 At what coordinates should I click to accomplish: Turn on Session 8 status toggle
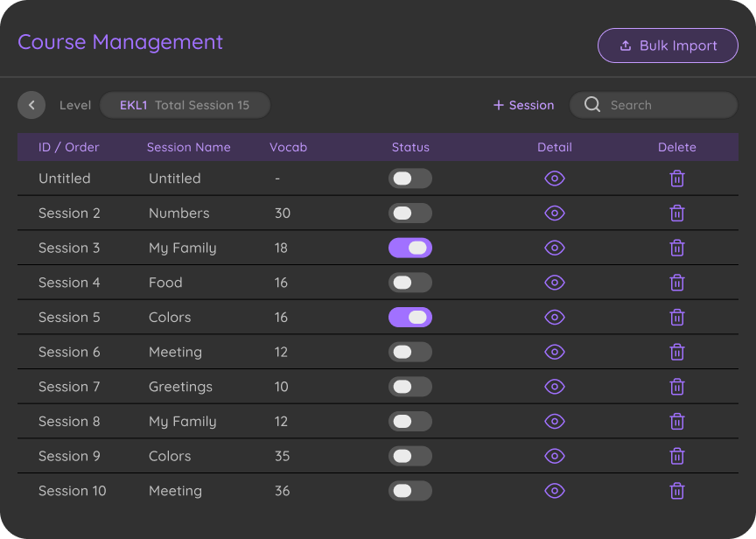point(410,422)
